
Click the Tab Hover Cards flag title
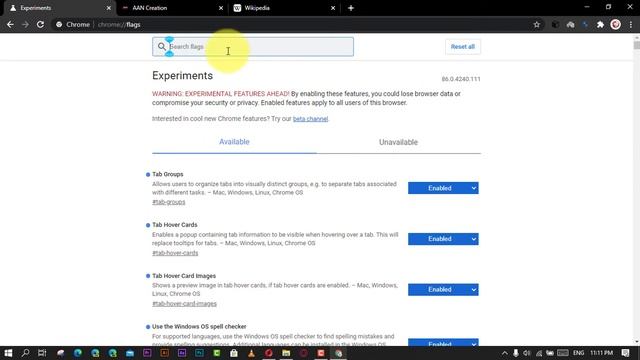coord(175,225)
